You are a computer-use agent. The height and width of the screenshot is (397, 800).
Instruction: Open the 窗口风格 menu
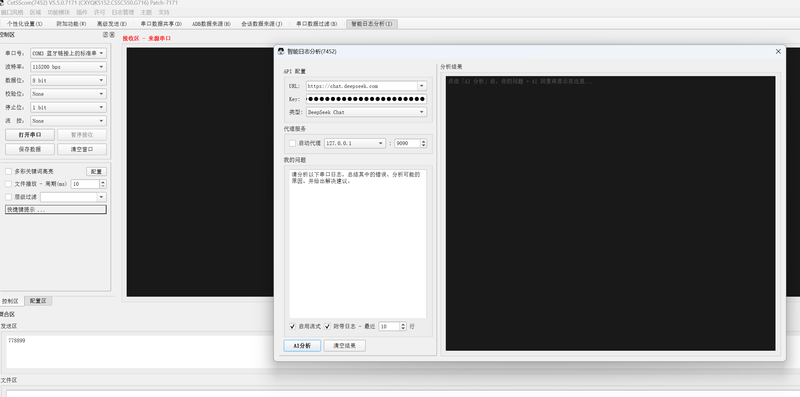12,12
